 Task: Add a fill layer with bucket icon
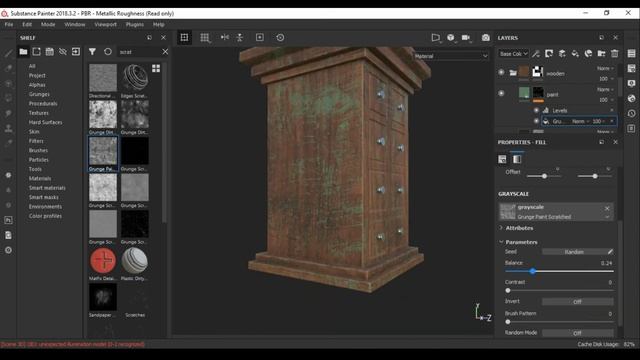(x=575, y=53)
